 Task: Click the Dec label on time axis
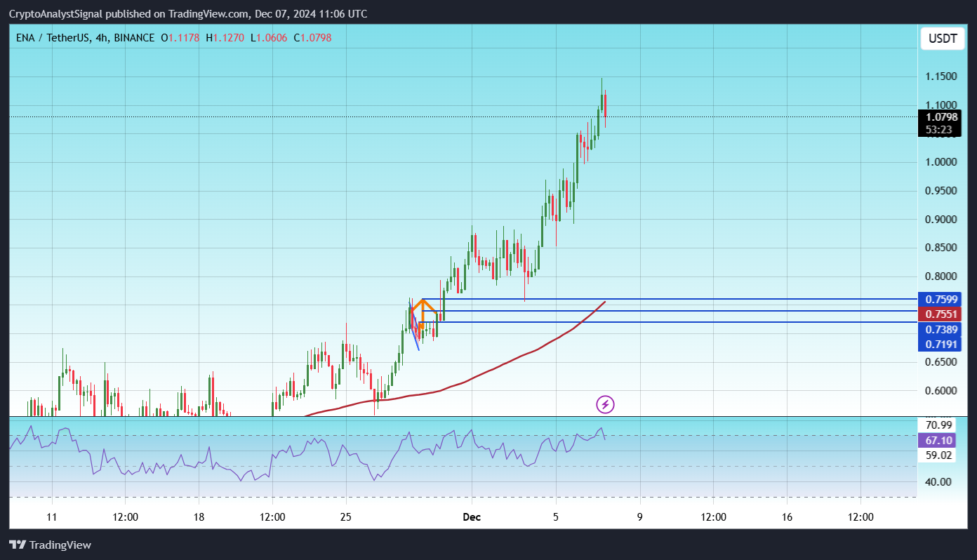[472, 518]
